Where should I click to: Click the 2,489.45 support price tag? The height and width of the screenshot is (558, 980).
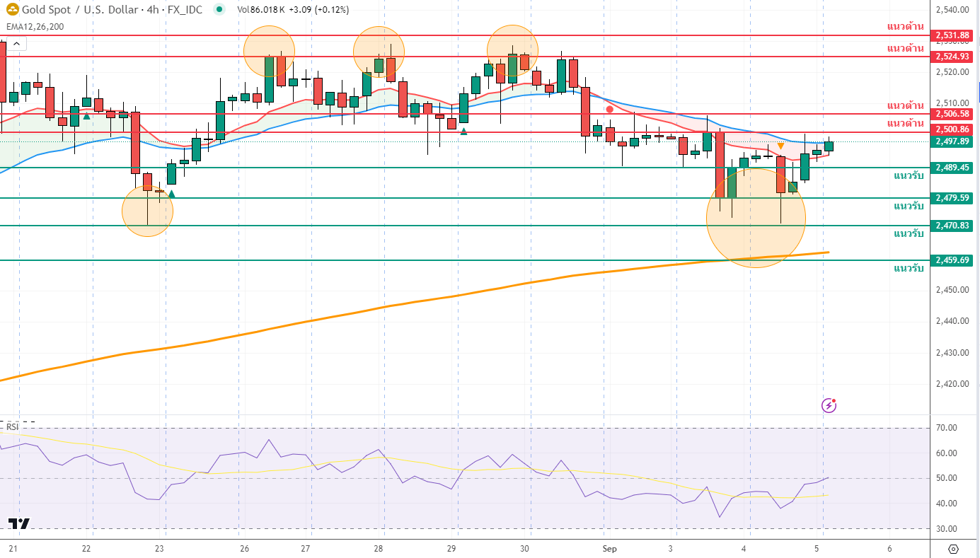tap(952, 168)
